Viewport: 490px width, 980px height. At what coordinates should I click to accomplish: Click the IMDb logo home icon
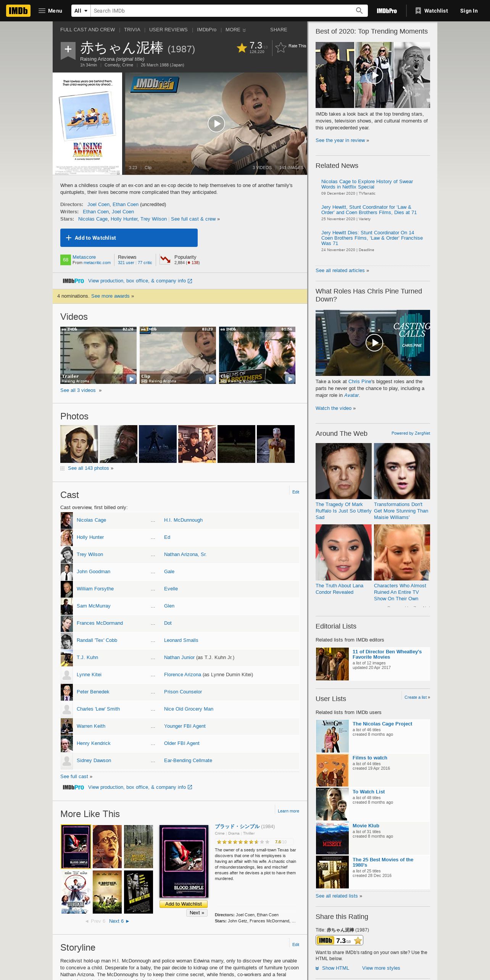click(18, 11)
